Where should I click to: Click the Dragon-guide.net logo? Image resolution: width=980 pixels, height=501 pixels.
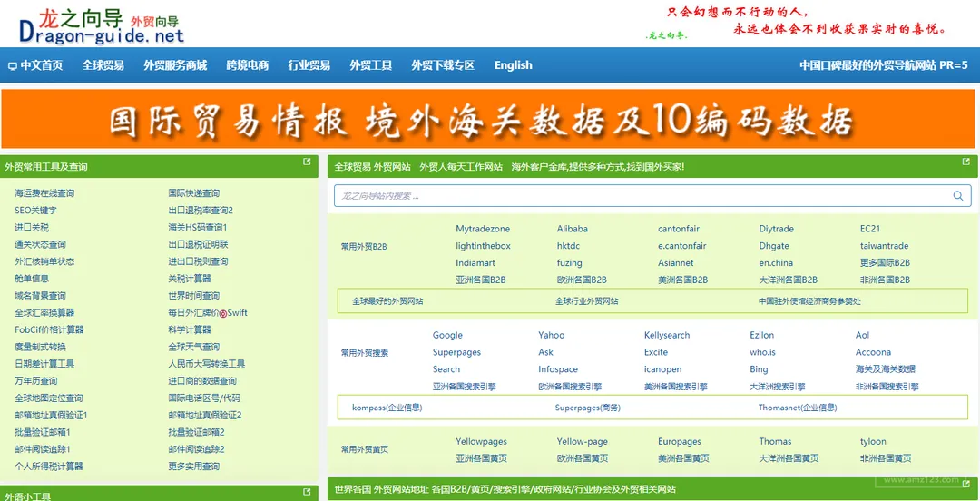click(101, 25)
